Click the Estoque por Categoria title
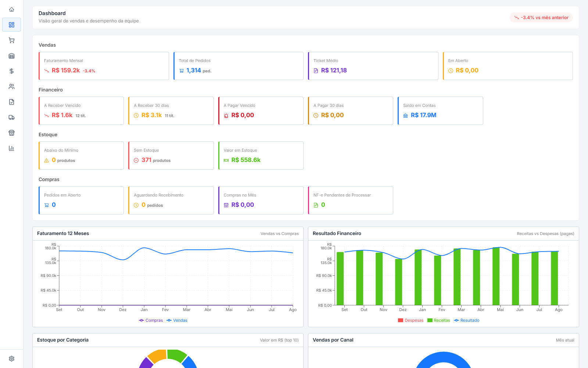 (x=63, y=340)
